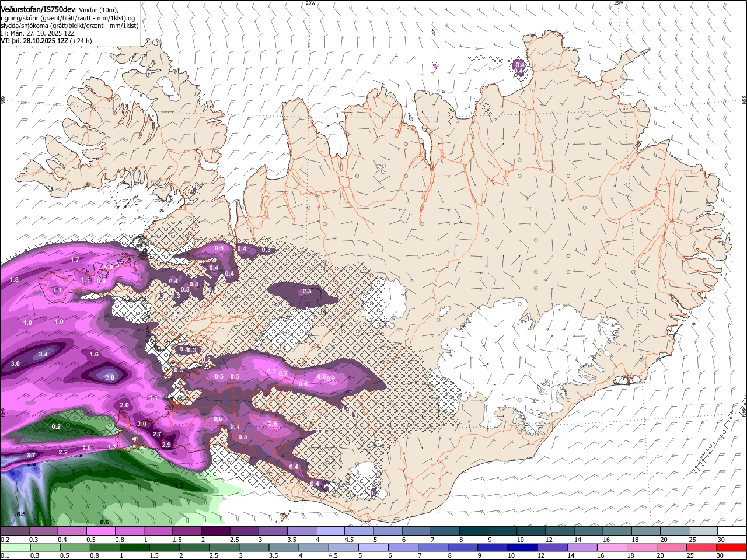Click the bright pink 0.5 snow legend swatch
The image size is (747, 560).
point(100,531)
